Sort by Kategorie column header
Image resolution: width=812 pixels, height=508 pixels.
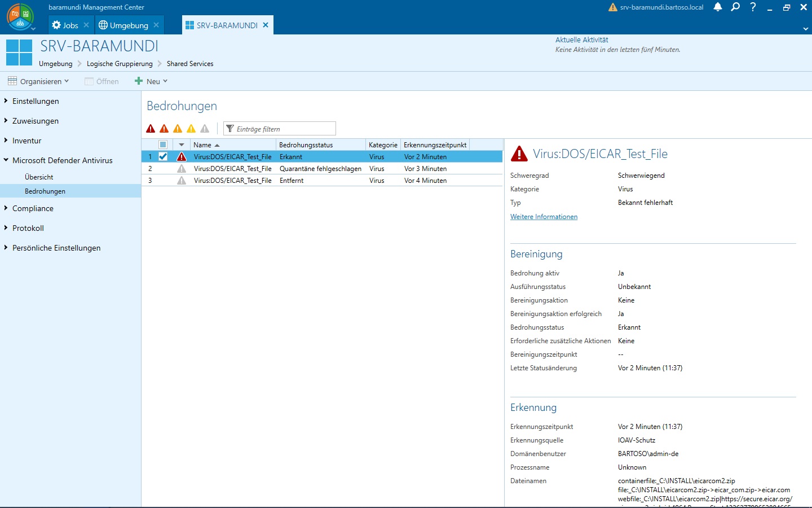point(383,145)
